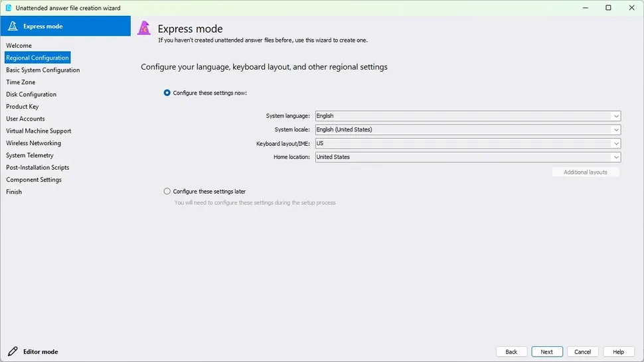Viewport: 644px width, 362px height.
Task: Click the Additional layouts button
Action: pos(586,172)
